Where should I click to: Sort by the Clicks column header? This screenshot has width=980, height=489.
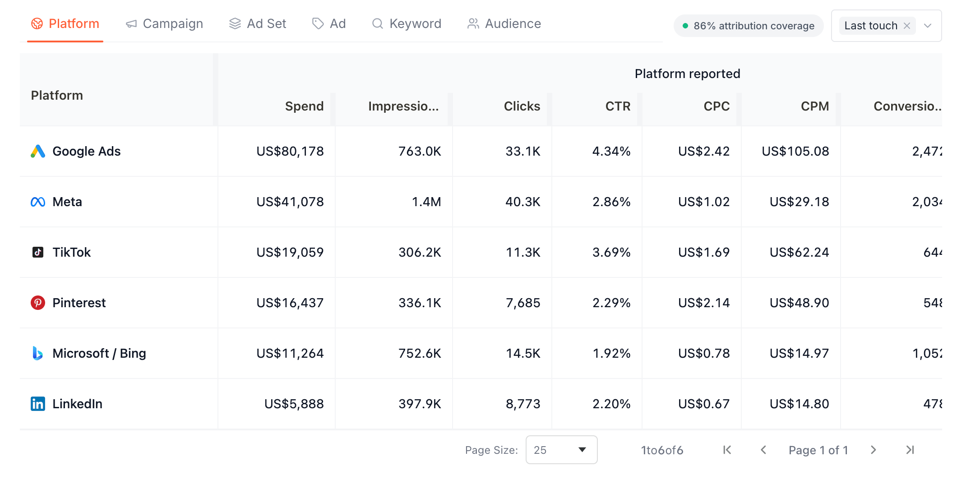[522, 106]
